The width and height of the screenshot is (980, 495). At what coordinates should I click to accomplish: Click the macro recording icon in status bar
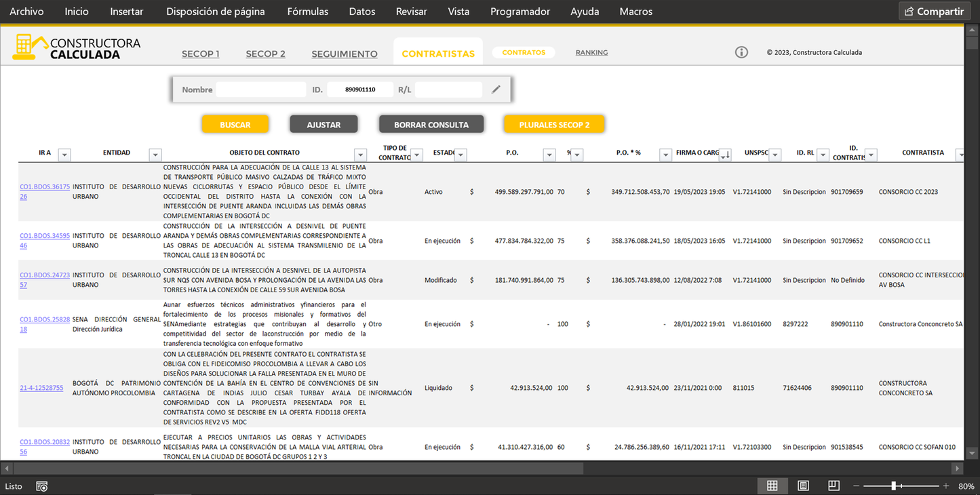pyautogui.click(x=42, y=486)
